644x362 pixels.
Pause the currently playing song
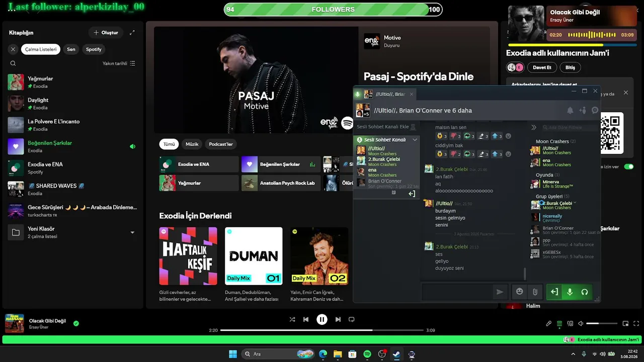point(322,319)
